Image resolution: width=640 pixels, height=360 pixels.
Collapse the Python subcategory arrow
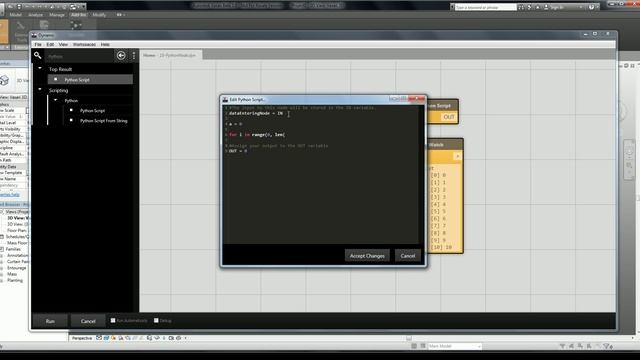[x=56, y=100]
